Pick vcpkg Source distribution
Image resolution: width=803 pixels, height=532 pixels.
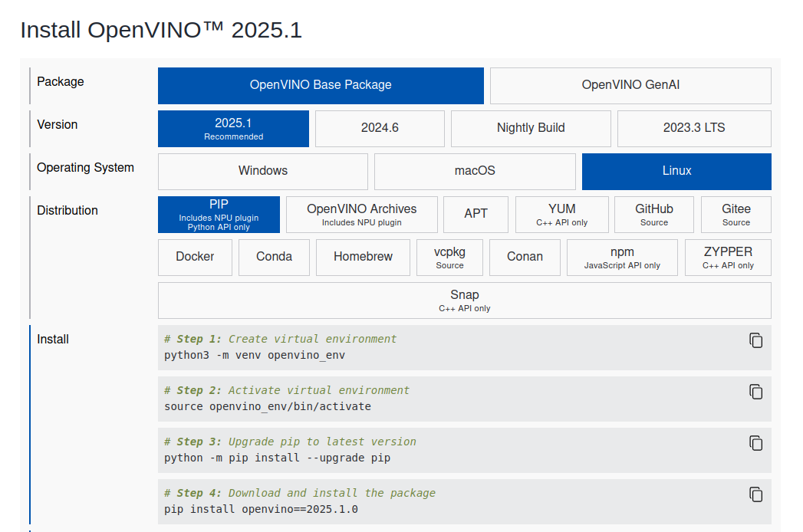coord(449,258)
